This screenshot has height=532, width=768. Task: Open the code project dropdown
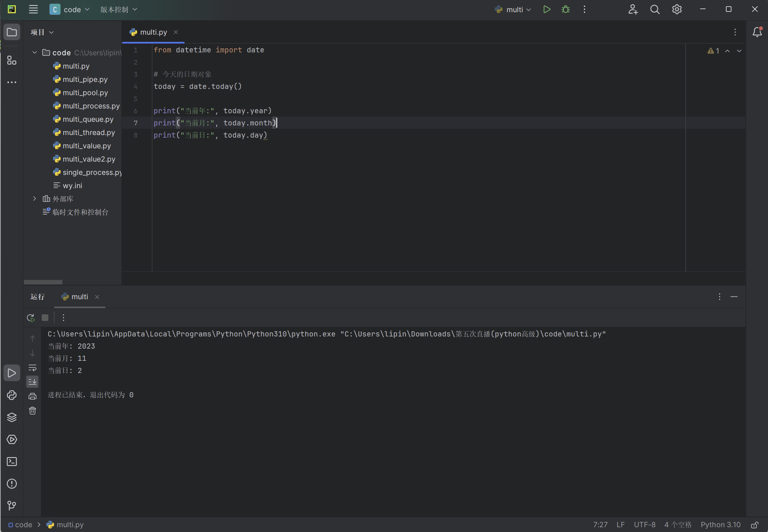(70, 10)
